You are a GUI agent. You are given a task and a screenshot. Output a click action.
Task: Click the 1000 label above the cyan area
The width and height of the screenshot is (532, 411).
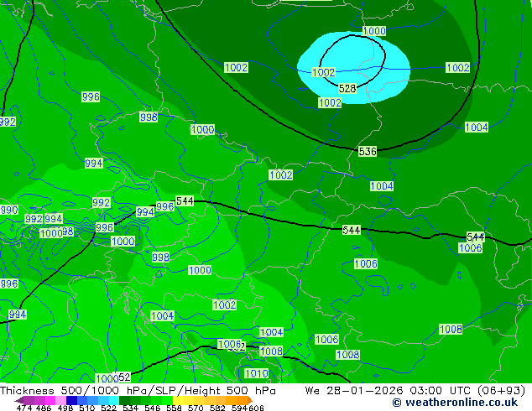(x=374, y=31)
